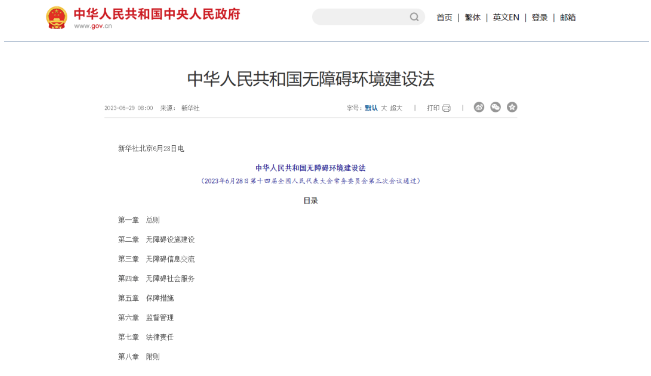Click the 打印 print label
The image size is (651, 376).
point(433,108)
